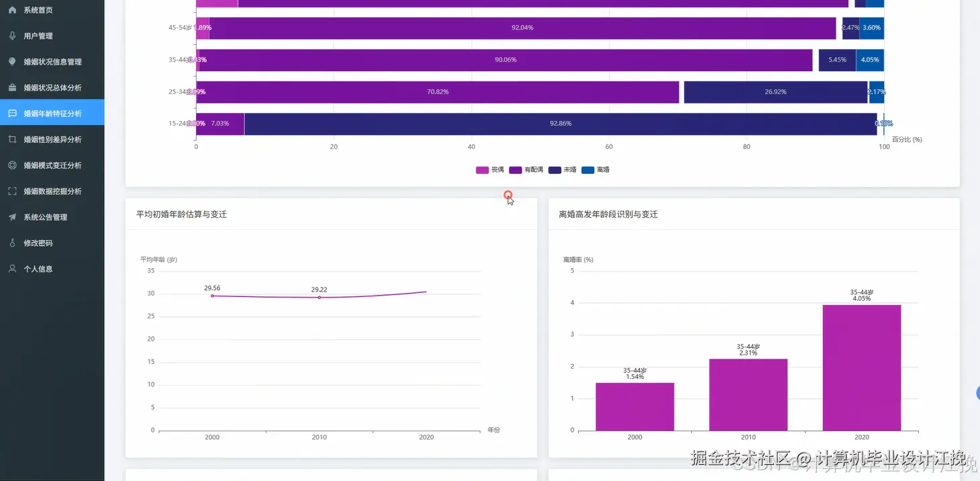The height and width of the screenshot is (481, 980).
Task: Click the 7.03% segment in 15-24岁 row
Action: [x=220, y=124]
